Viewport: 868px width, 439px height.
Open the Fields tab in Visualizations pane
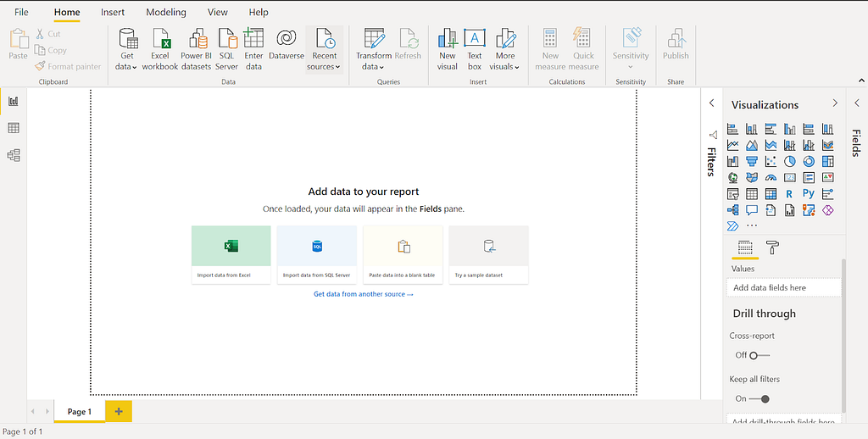(x=745, y=247)
